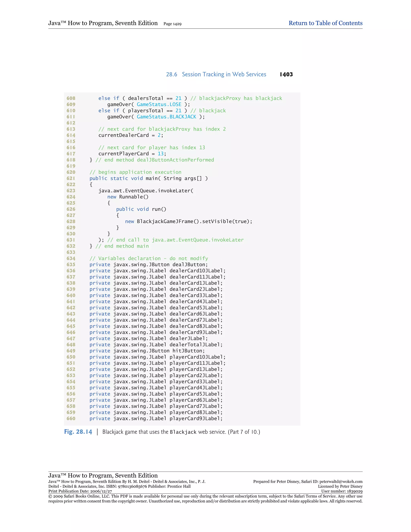Click the Fig. 28.14 caption label
The image size is (411, 532).
[78, 432]
